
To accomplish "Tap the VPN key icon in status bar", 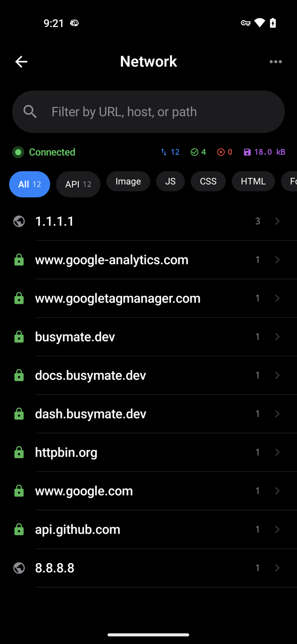I will 245,23.
